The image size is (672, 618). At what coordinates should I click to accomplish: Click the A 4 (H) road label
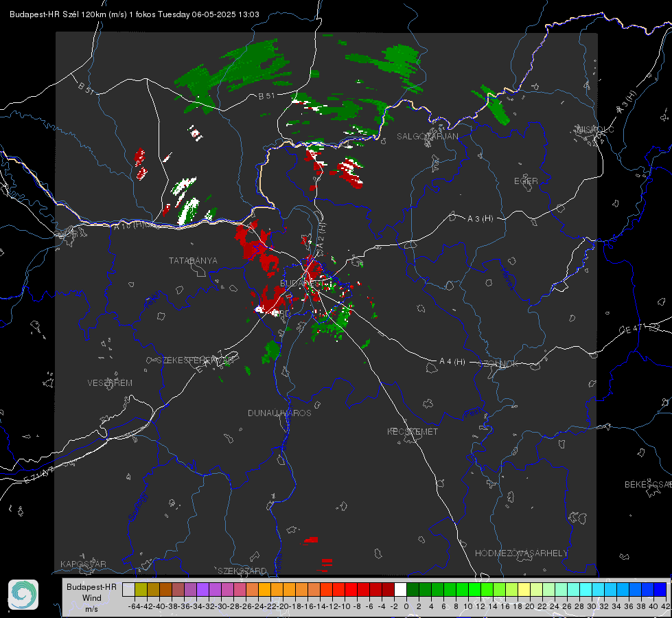452,362
